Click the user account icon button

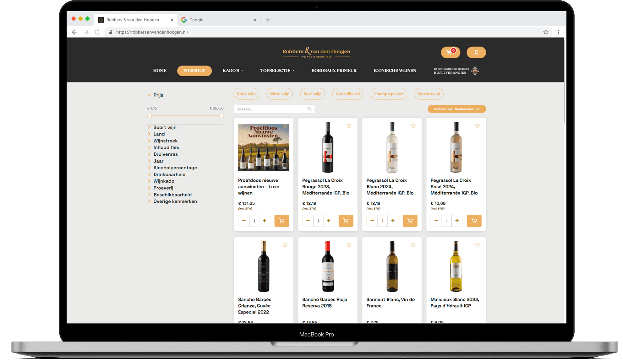pos(476,52)
